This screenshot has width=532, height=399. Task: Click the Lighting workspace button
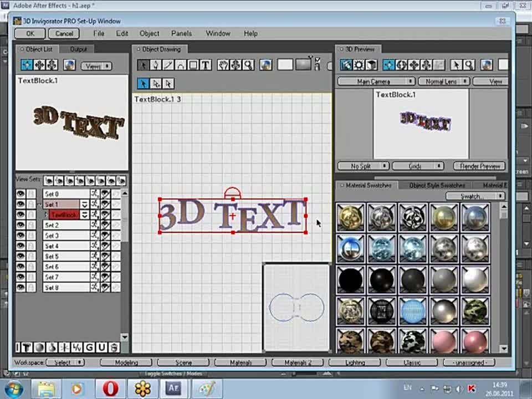tap(355, 362)
